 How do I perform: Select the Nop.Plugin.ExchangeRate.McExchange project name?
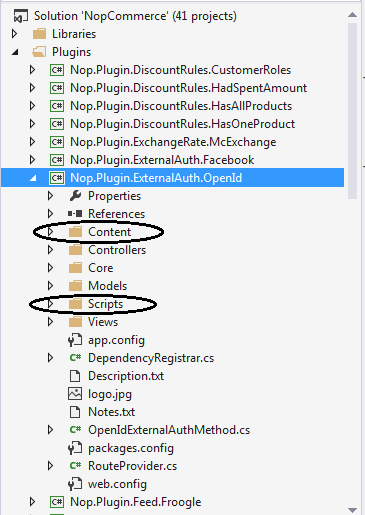(173, 142)
